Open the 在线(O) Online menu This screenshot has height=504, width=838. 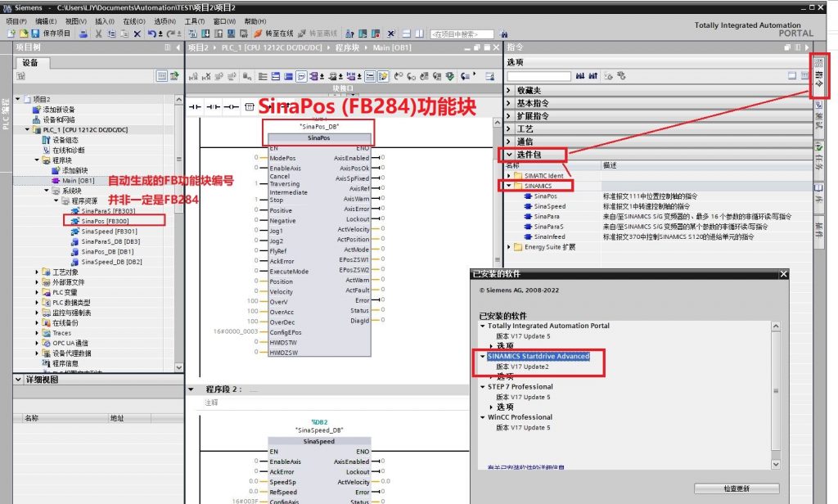(133, 21)
